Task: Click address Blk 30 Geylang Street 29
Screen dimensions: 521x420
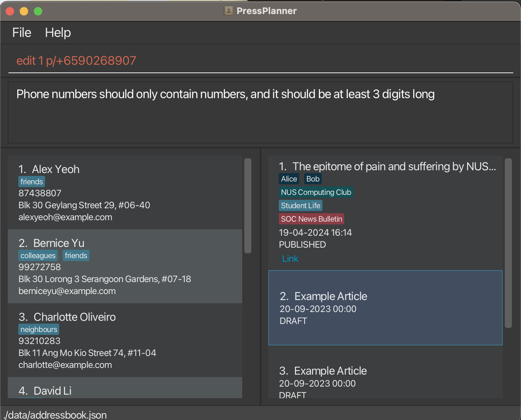Action: point(84,205)
